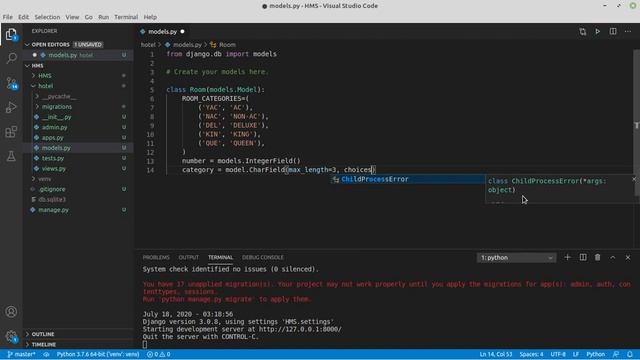Open the Search view in activity bar

[x=11, y=58]
